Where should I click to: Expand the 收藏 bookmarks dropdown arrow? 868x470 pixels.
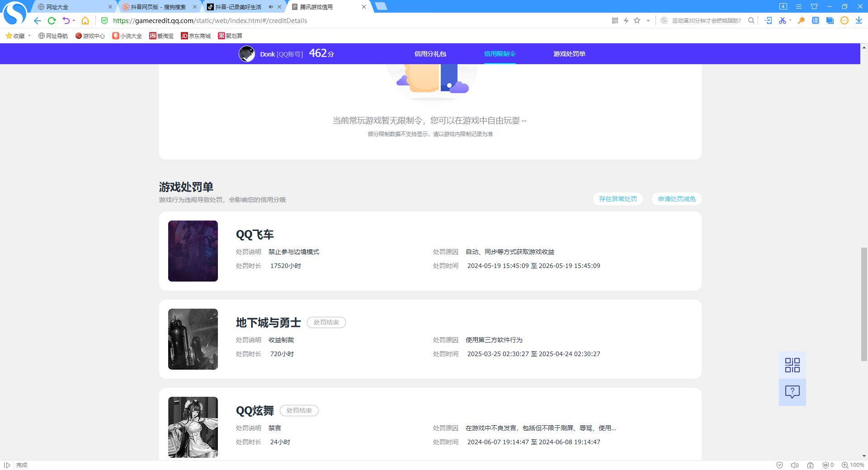pyautogui.click(x=29, y=36)
